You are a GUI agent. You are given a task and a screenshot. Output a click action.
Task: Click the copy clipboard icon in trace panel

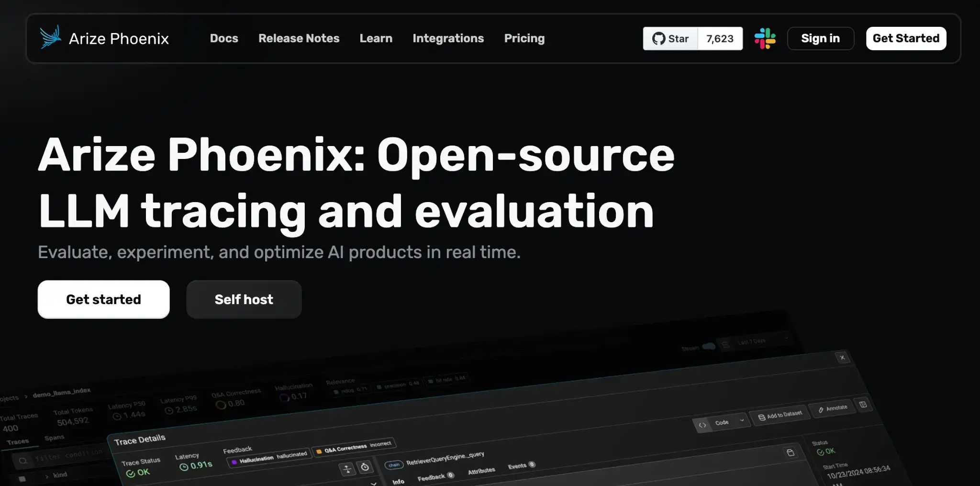(x=791, y=452)
